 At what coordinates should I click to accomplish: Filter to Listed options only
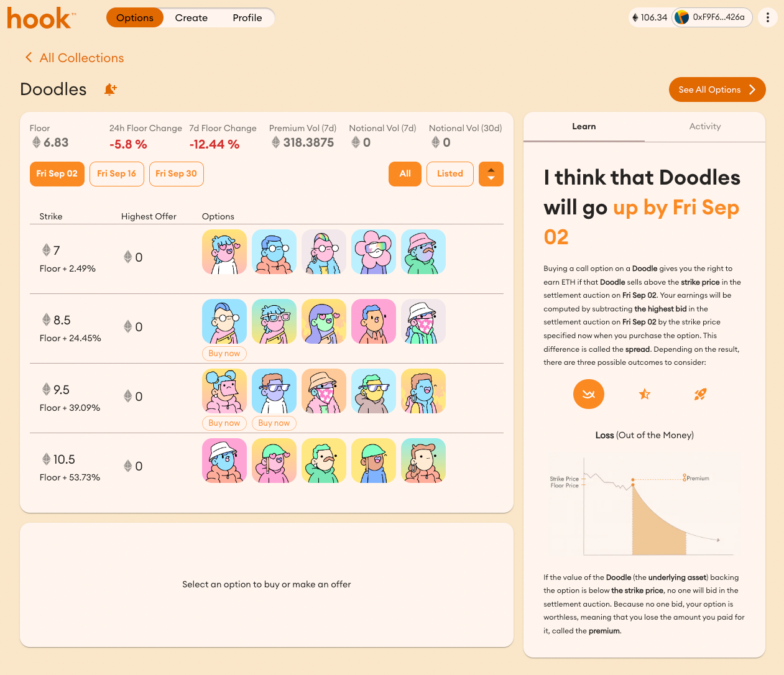450,174
